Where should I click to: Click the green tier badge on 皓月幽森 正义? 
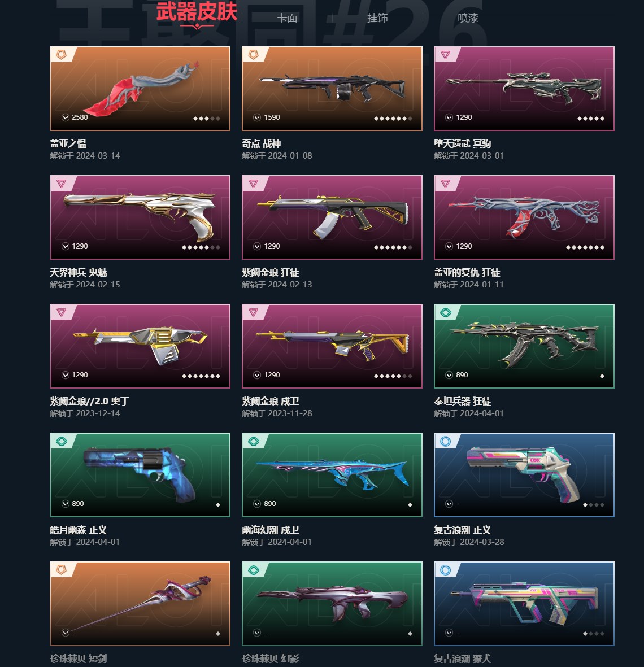(x=62, y=442)
